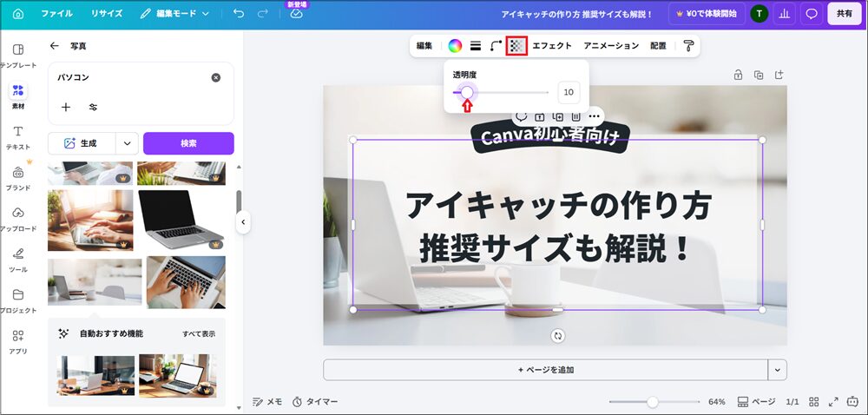Check the cloud save status icon
Screen dimensions: 868x415
[297, 15]
